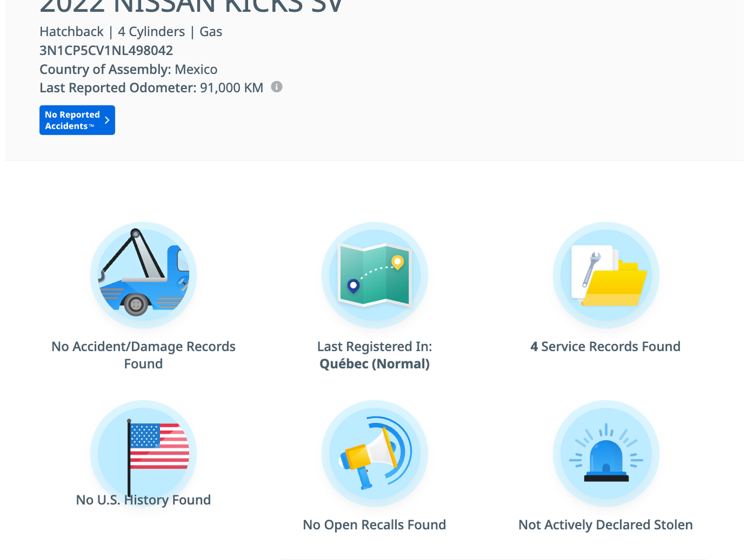Select the 2022 Nissan Kicks SV title

pos(191,7)
